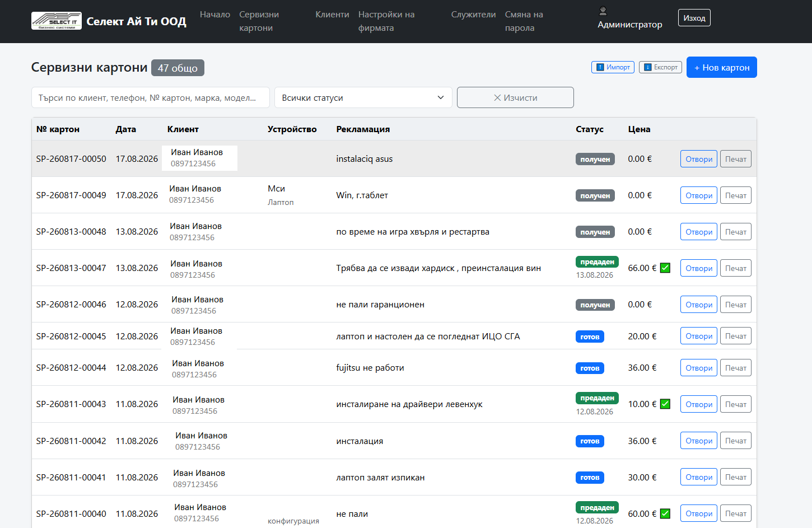Clear filters with the Изчисти button
Viewport: 812px width, 528px height.
[515, 97]
